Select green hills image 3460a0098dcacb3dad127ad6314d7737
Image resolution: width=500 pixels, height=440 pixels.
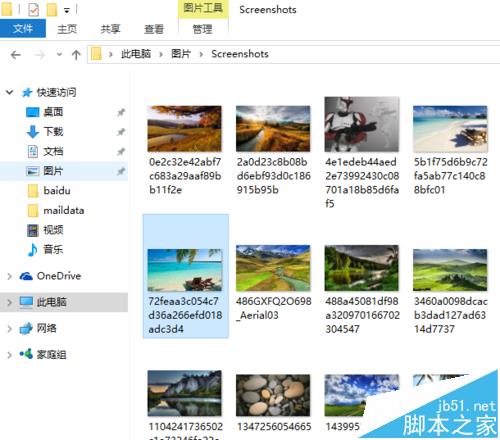pyautogui.click(x=450, y=270)
